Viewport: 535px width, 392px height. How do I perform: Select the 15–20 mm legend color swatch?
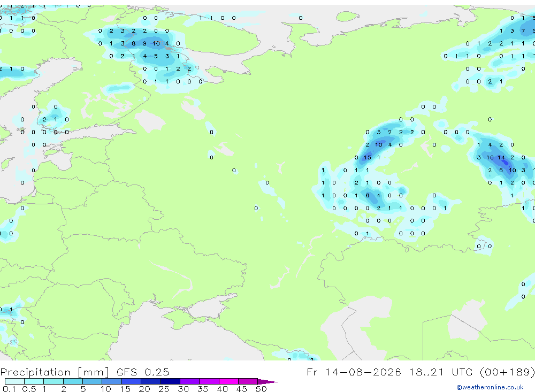[132, 381]
